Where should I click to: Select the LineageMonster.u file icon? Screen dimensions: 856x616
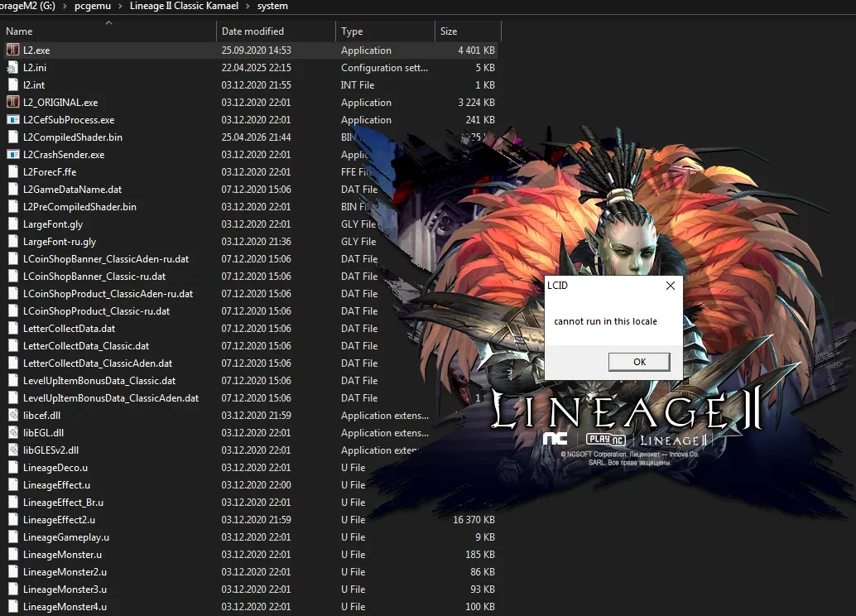point(13,554)
